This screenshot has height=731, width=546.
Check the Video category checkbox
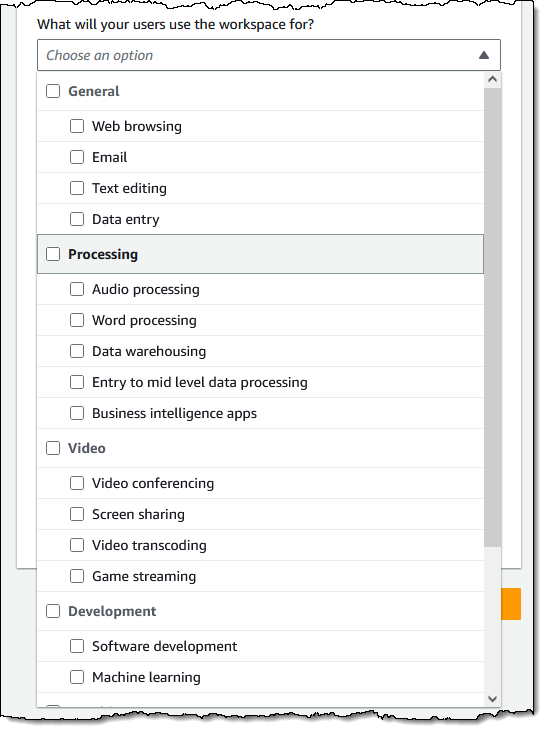pyautogui.click(x=53, y=448)
